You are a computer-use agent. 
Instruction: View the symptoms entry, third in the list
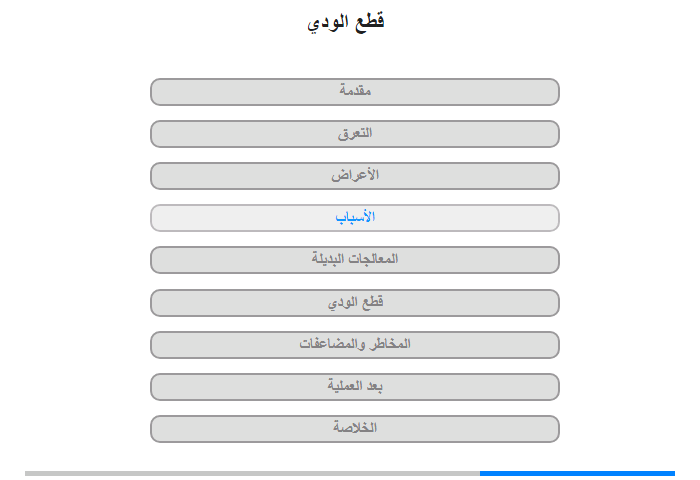point(354,176)
